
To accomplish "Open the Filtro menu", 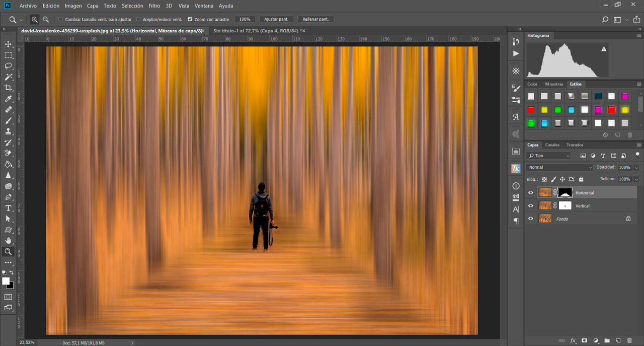I will 154,6.
